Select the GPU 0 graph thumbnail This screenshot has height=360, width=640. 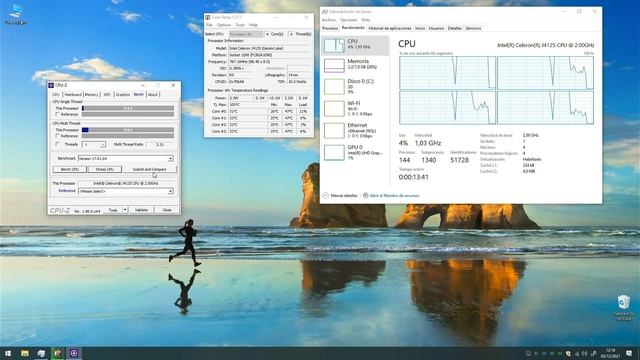334,152
